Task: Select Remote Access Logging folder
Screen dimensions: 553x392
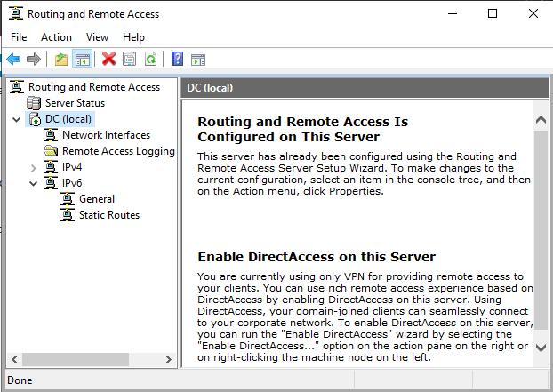Action: 117,151
